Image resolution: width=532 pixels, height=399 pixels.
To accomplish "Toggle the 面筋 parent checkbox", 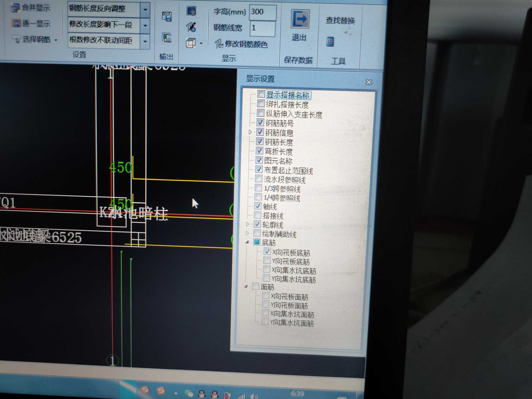I will [x=255, y=287].
